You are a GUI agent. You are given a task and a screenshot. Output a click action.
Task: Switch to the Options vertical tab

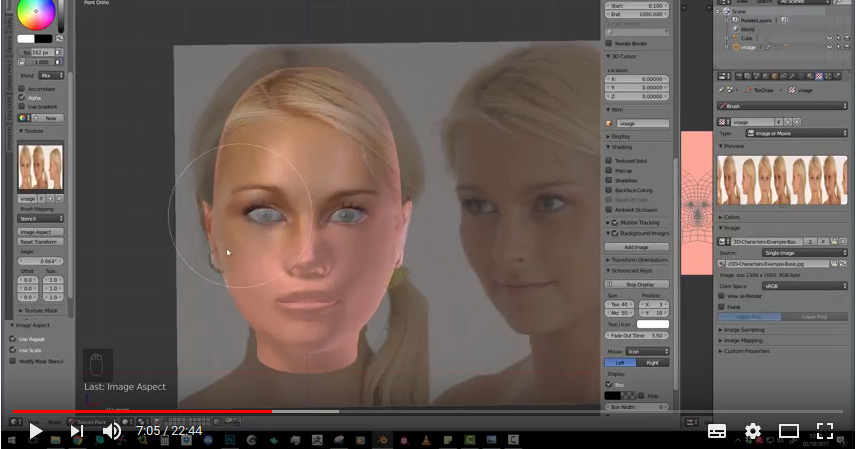(9, 46)
